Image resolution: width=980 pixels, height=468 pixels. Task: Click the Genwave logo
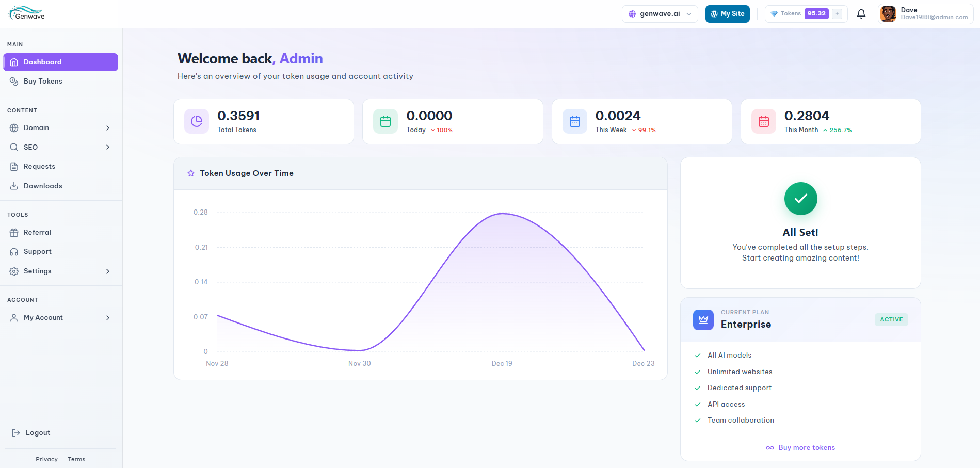pos(27,13)
